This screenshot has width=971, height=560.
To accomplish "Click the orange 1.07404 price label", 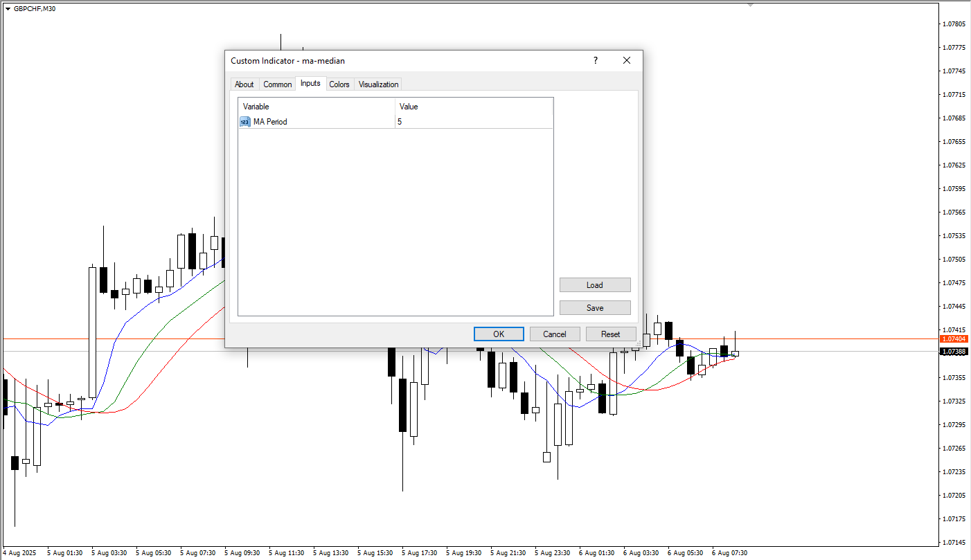I will (x=954, y=339).
